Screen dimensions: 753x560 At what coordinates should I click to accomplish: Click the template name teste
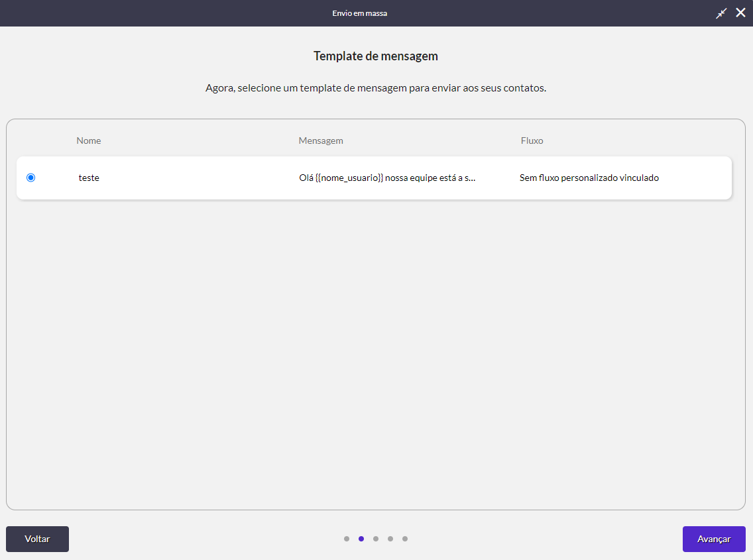89,178
